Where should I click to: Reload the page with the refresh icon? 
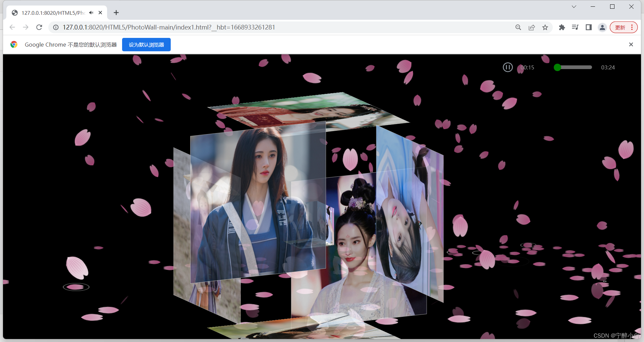point(39,27)
